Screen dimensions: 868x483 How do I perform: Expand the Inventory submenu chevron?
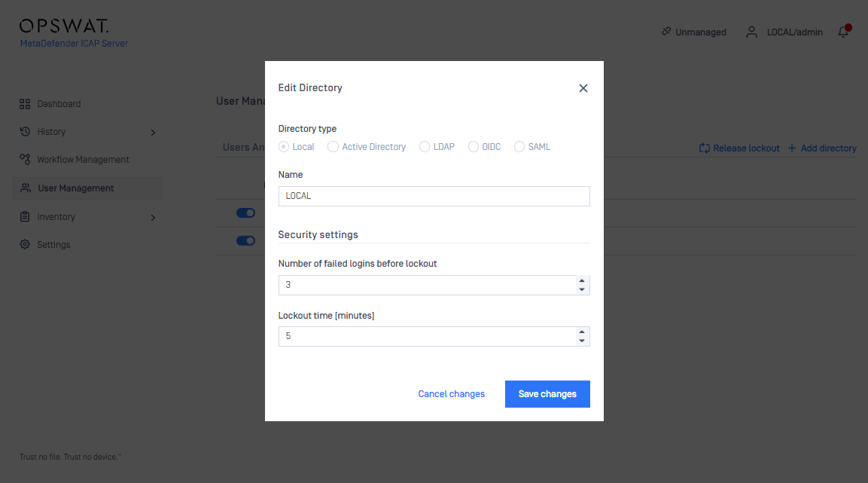[x=153, y=218]
